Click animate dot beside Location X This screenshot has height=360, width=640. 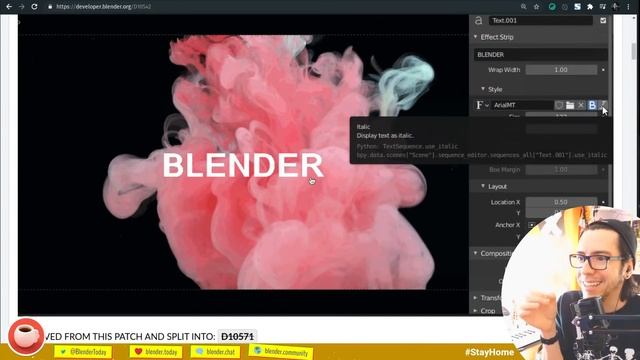tap(603, 202)
